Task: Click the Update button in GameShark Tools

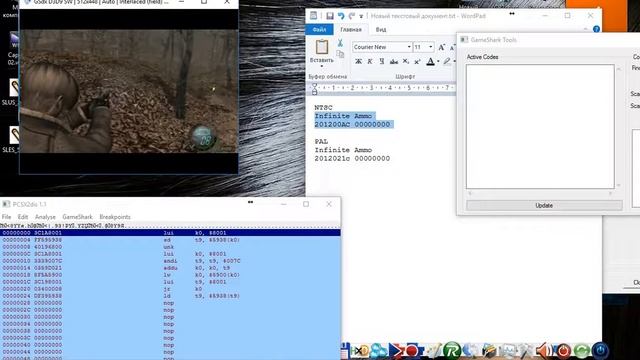Action: [544, 205]
